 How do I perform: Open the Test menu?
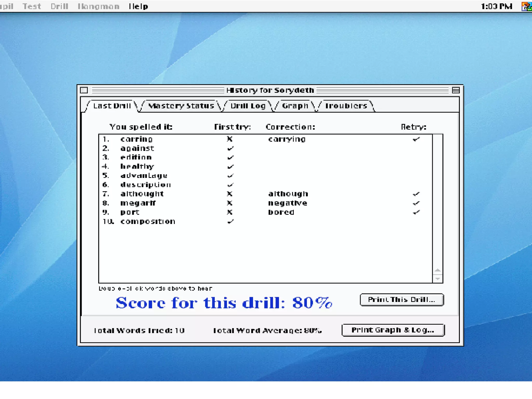point(32,6)
